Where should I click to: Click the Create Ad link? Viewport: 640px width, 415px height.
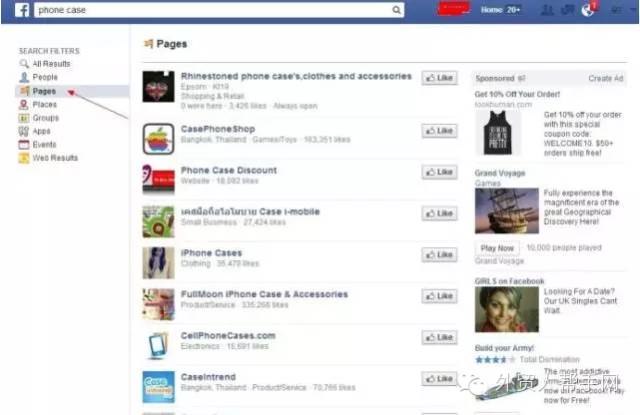click(x=606, y=78)
